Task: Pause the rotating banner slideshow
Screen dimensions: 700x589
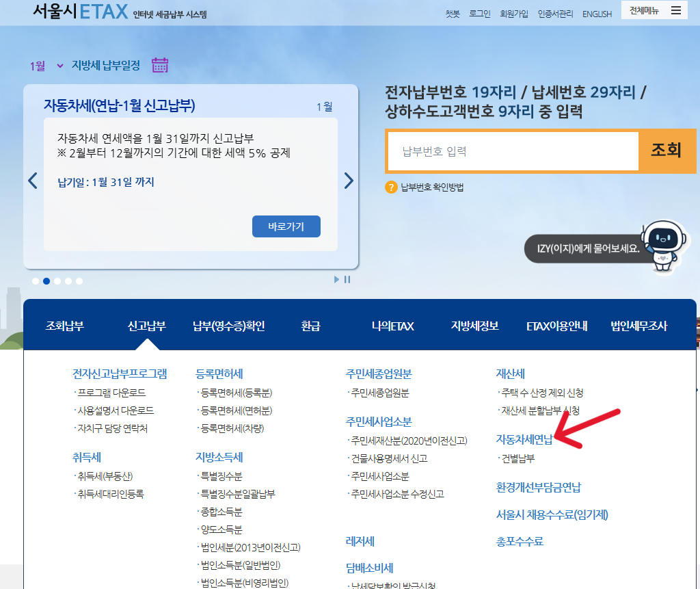Action: (x=348, y=279)
